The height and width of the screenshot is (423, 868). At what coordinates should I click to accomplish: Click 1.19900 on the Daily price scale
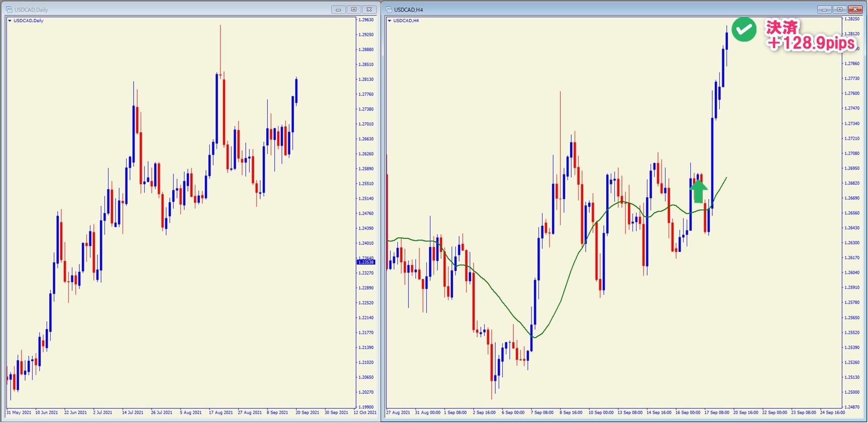point(366,407)
